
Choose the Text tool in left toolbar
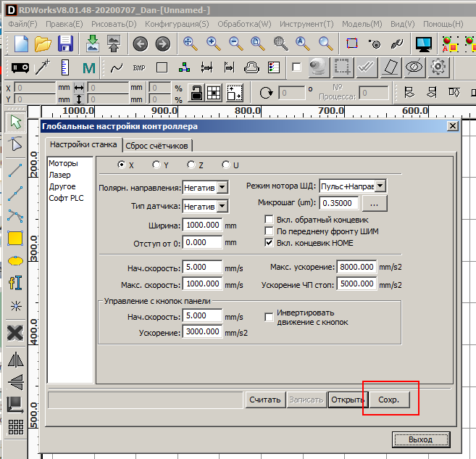click(x=14, y=283)
